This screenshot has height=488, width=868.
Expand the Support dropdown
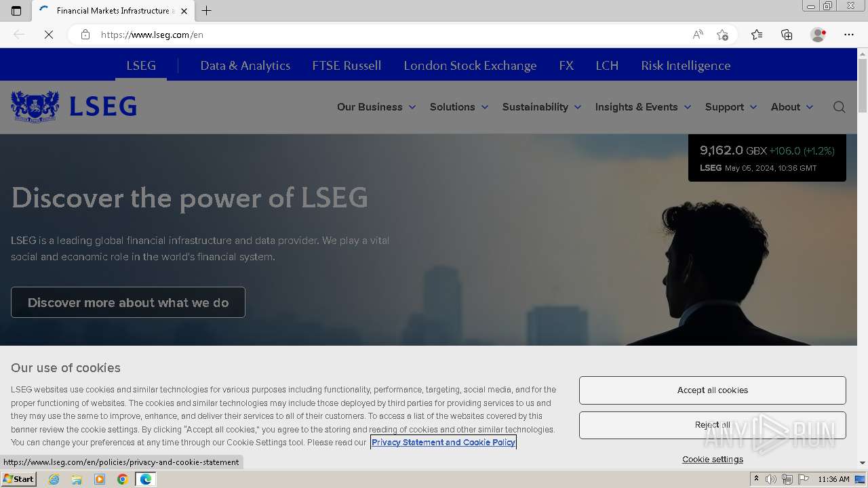[731, 107]
